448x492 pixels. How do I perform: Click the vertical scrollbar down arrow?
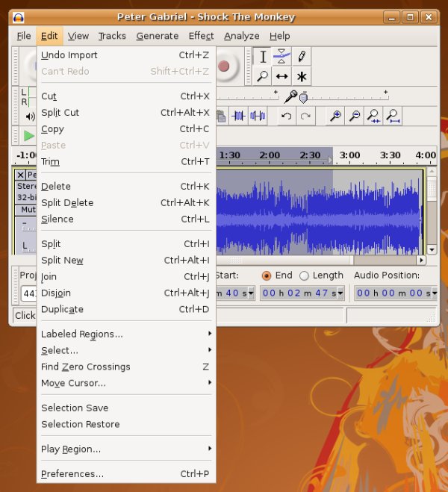pyautogui.click(x=432, y=250)
